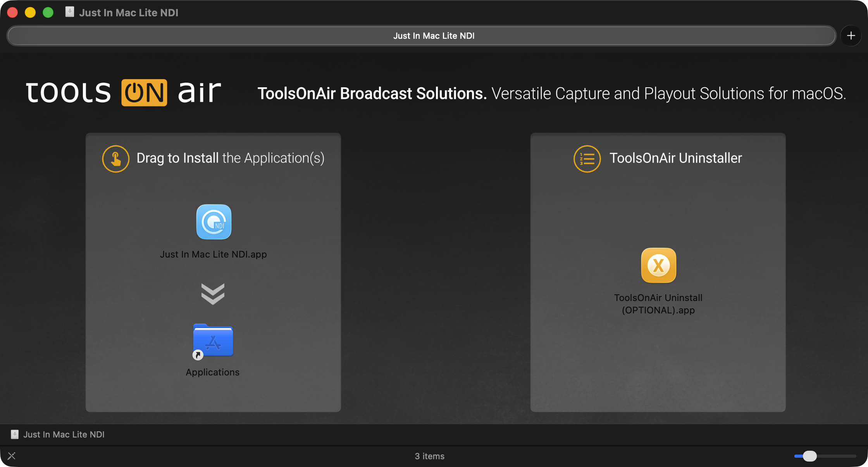The width and height of the screenshot is (868, 467).
Task: Click the disk icon in the path bar
Action: point(15,434)
